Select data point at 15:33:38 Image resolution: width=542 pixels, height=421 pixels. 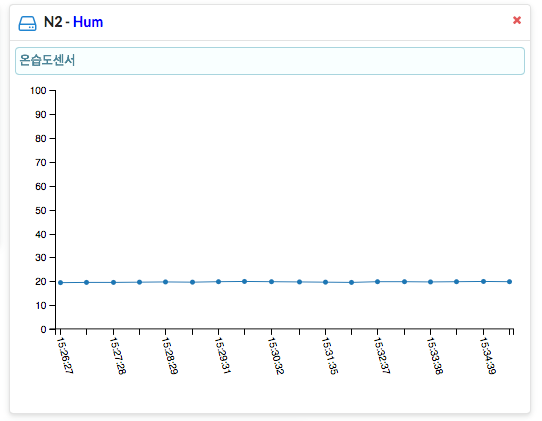430,282
